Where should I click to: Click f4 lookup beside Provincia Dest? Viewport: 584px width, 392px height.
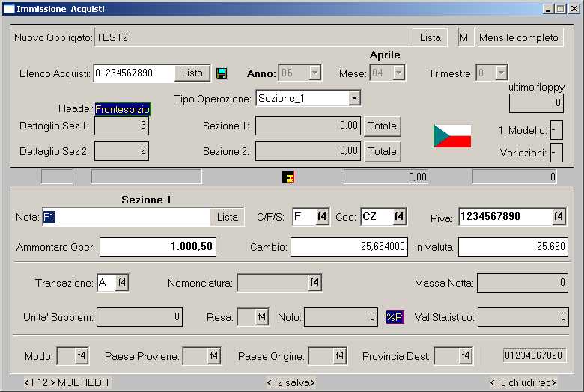point(466,356)
